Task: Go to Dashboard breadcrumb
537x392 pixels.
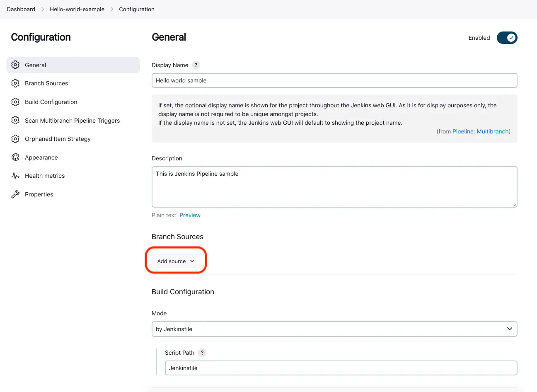Action: (x=21, y=9)
